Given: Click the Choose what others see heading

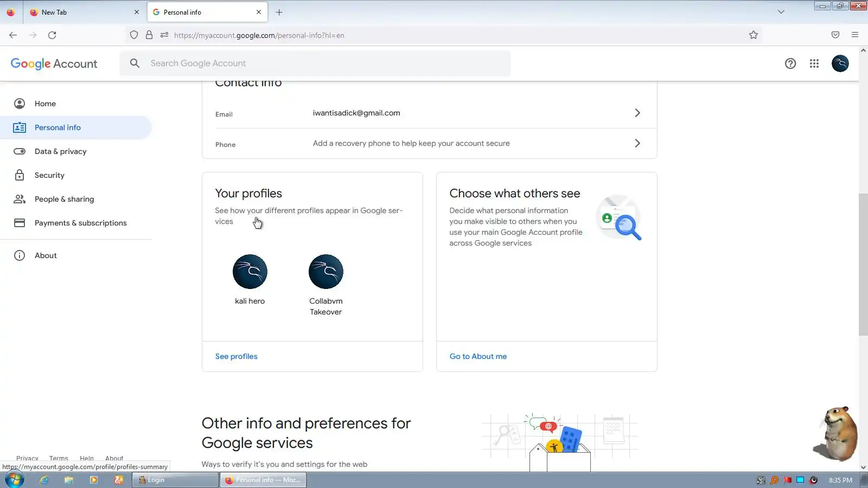Looking at the screenshot, I should point(515,194).
